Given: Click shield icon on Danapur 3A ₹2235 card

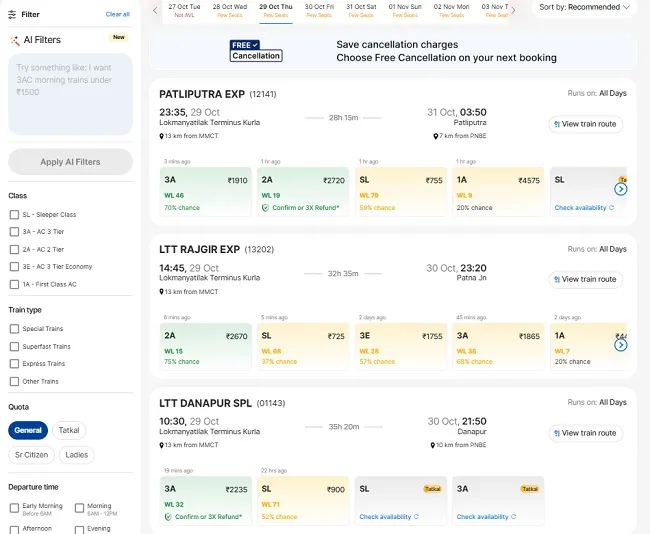Looking at the screenshot, I should 168,517.
